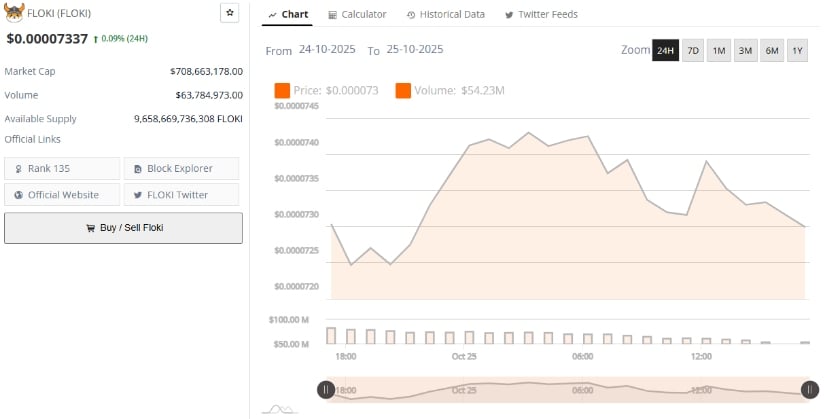Image resolution: width=825 pixels, height=419 pixels.
Task: Click the To date field
Action: click(414, 50)
